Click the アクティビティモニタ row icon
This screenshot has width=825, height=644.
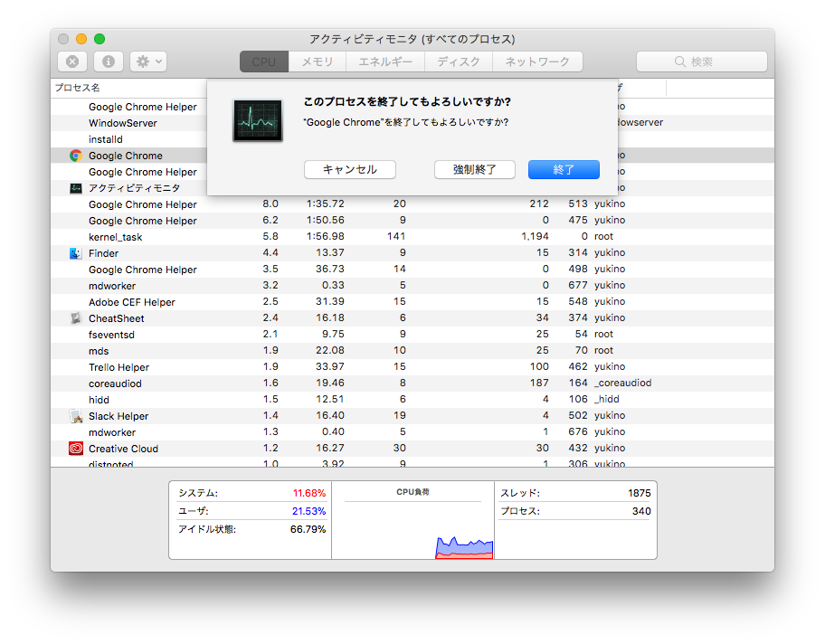pos(76,188)
